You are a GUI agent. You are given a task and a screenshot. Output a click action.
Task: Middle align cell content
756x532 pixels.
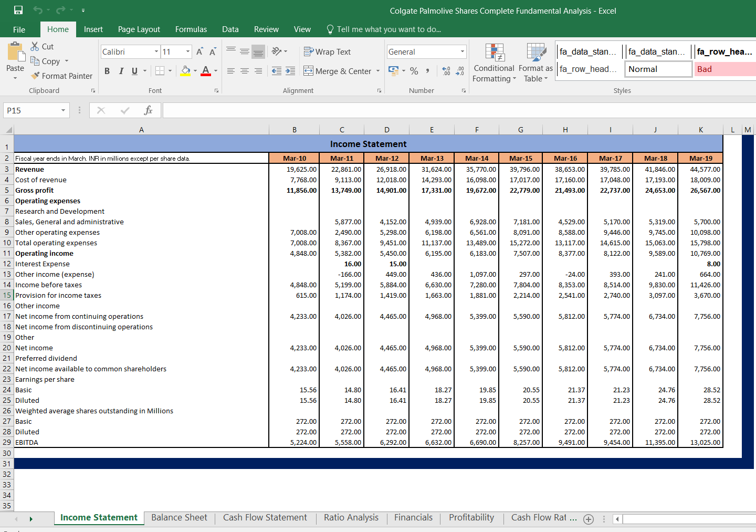pyautogui.click(x=245, y=51)
